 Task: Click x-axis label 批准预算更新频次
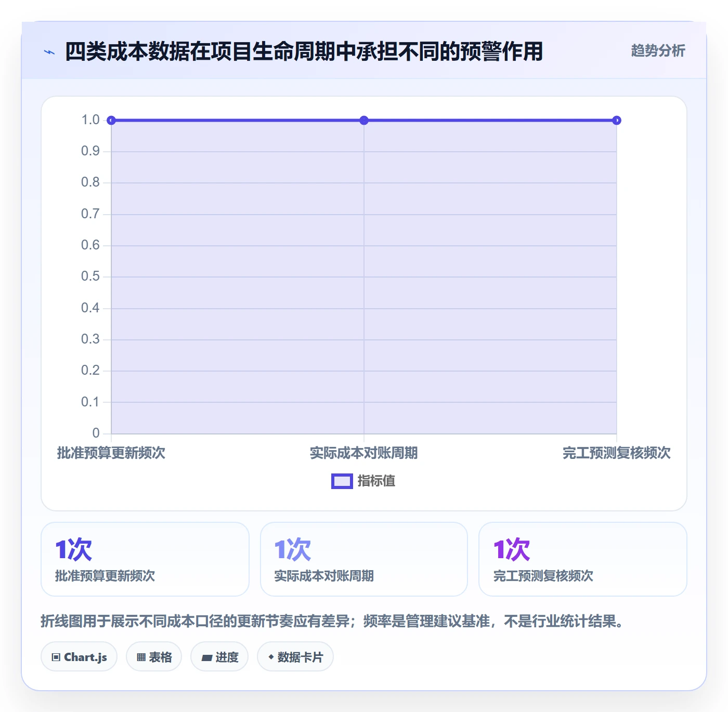click(111, 453)
